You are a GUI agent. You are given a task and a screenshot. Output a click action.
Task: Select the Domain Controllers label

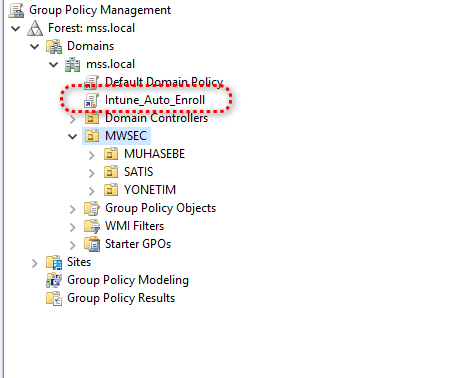(x=156, y=118)
